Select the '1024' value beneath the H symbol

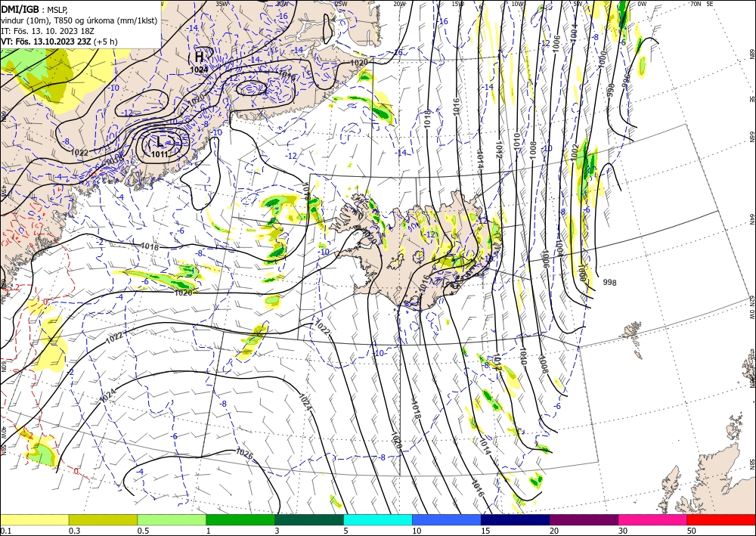[199, 70]
